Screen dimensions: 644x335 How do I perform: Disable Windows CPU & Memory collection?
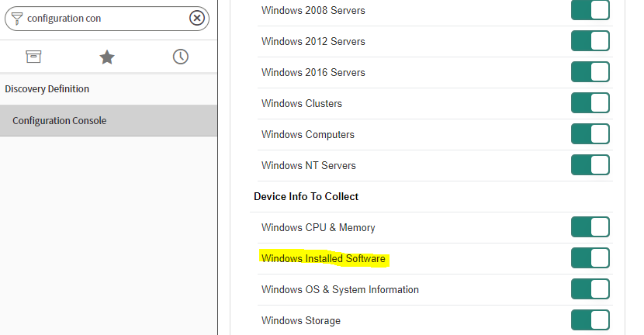pos(590,227)
